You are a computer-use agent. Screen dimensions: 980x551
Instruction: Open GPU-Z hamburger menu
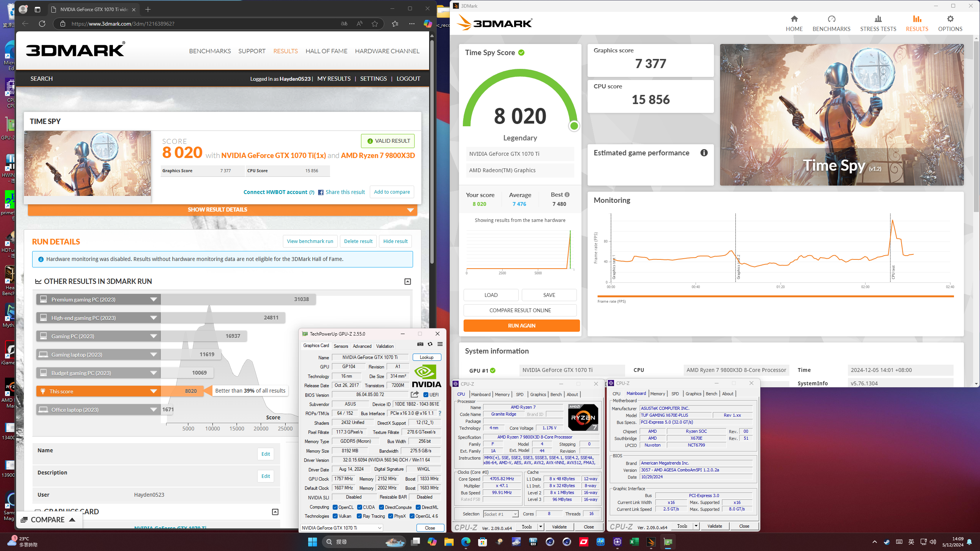(x=440, y=344)
